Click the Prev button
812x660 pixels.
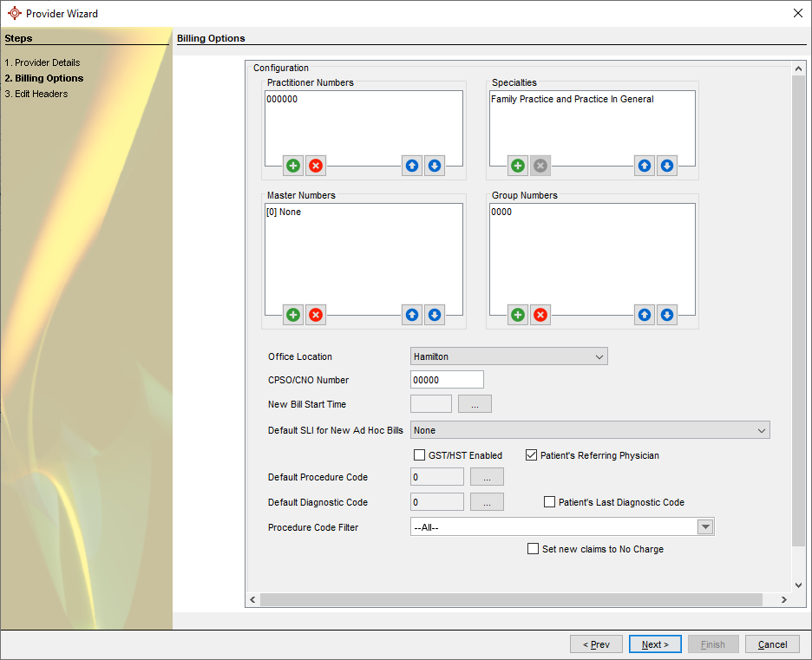tap(596, 644)
